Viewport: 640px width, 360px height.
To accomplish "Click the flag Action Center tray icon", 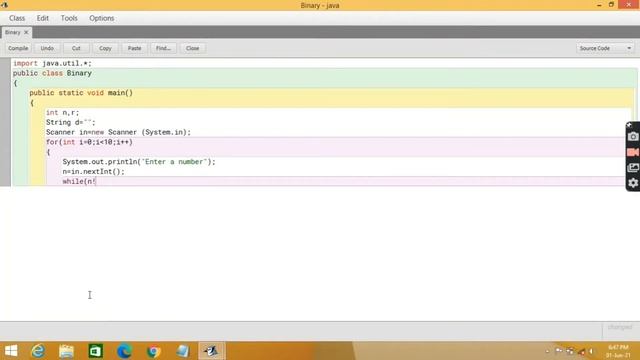I will (559, 351).
